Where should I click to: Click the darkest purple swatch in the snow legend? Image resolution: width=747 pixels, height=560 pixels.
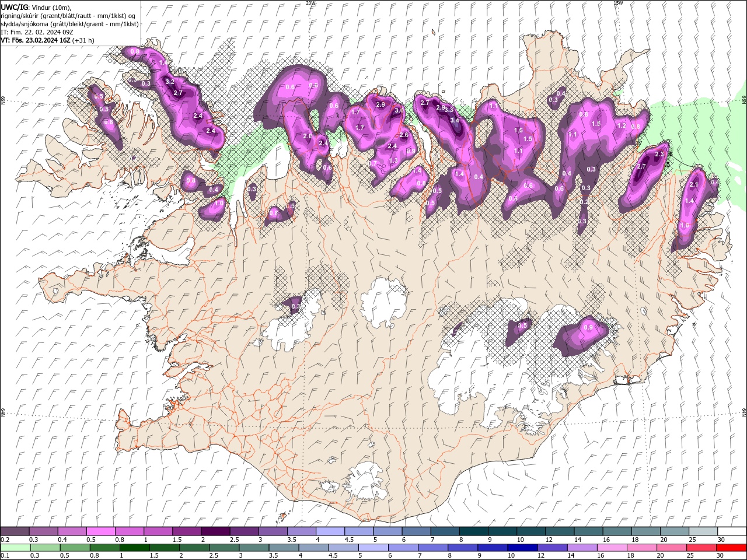(215, 531)
